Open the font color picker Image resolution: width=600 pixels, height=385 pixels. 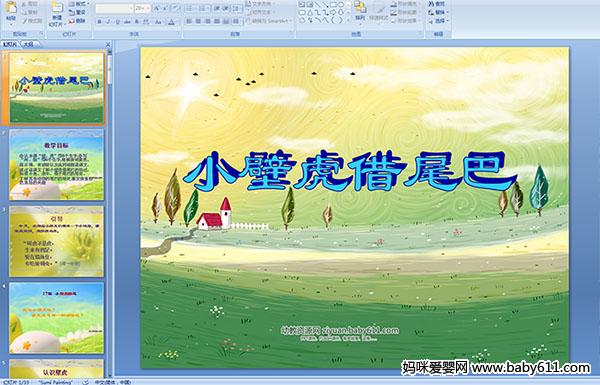tap(171, 22)
